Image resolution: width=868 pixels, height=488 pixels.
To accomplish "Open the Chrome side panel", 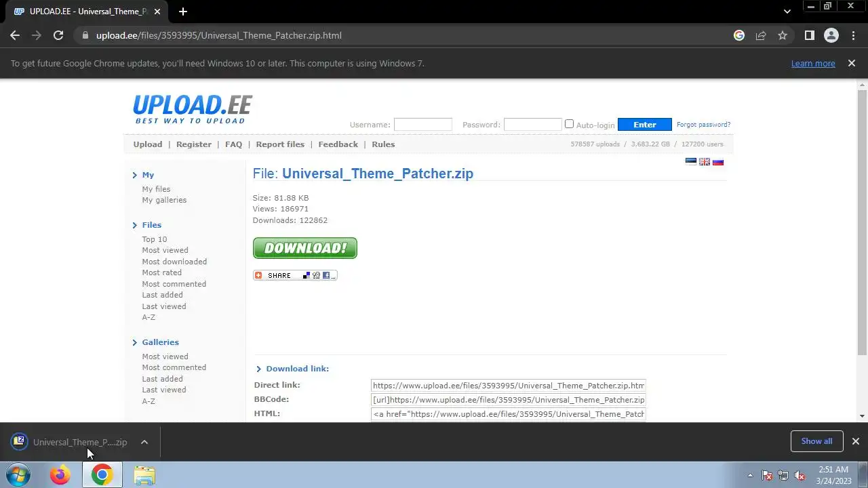I will click(x=809, y=35).
